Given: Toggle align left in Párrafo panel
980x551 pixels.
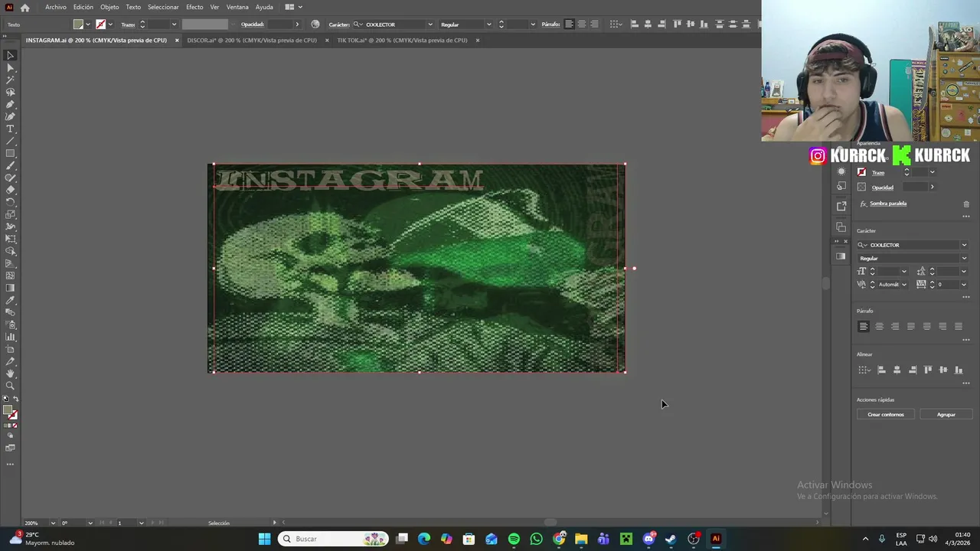Looking at the screenshot, I should click(x=864, y=327).
